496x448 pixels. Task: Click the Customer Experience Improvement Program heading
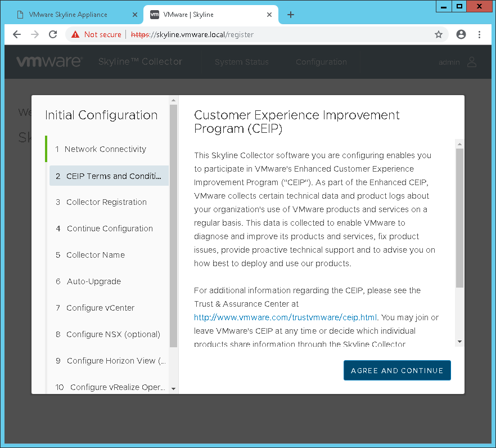[297, 122]
